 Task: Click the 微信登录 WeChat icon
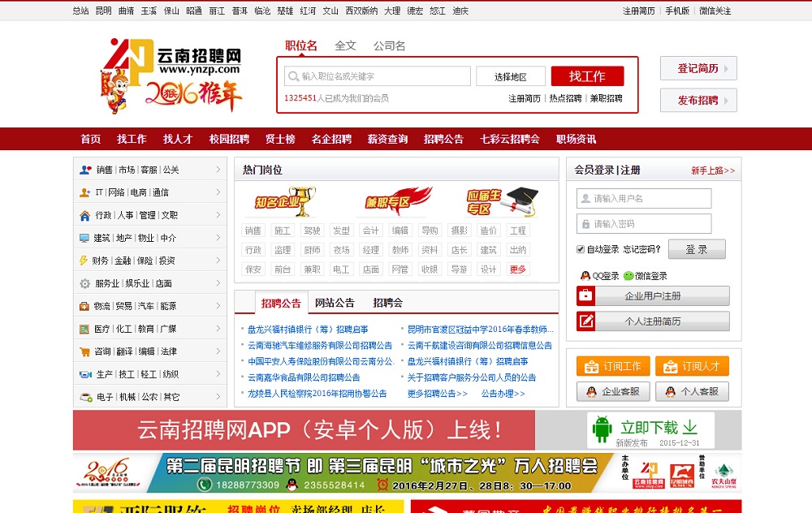pyautogui.click(x=628, y=276)
